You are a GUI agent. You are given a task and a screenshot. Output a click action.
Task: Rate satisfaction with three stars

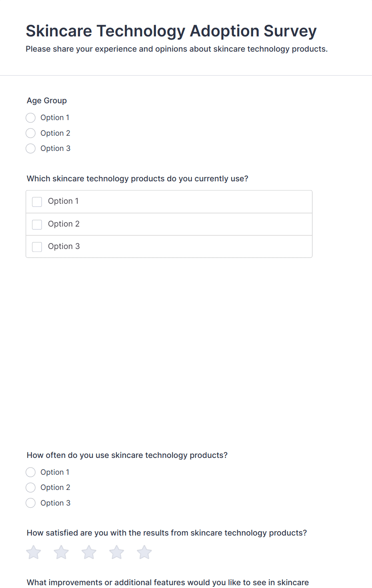click(x=89, y=552)
